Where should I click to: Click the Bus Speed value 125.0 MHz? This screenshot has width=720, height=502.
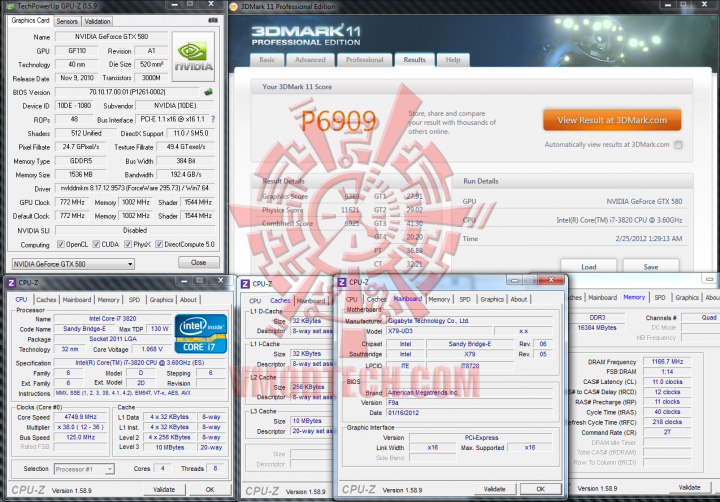click(81, 437)
